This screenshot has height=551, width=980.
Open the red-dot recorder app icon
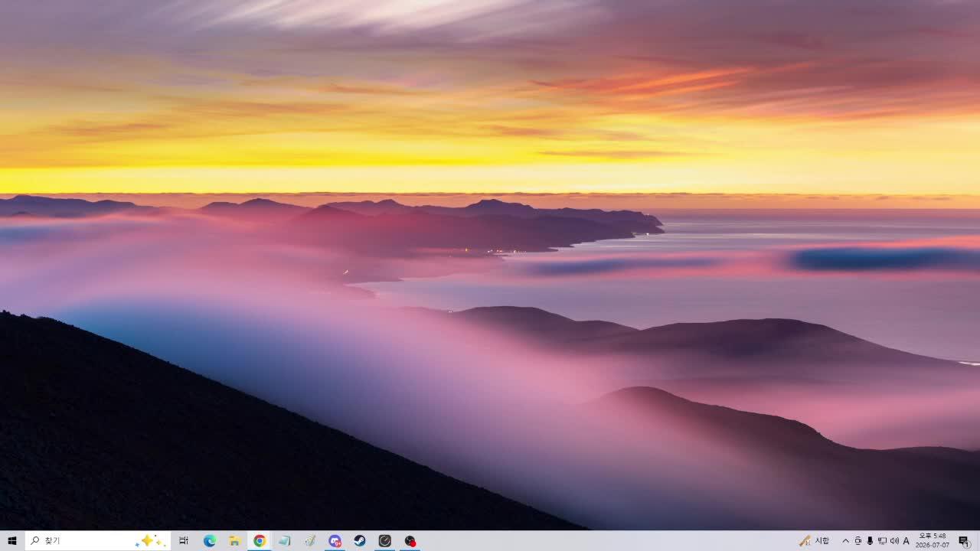(x=410, y=540)
